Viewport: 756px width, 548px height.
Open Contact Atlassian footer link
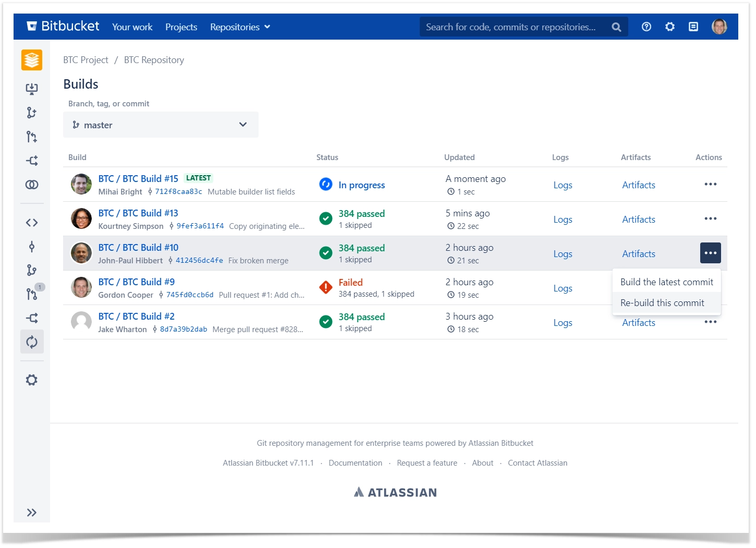pyautogui.click(x=538, y=463)
